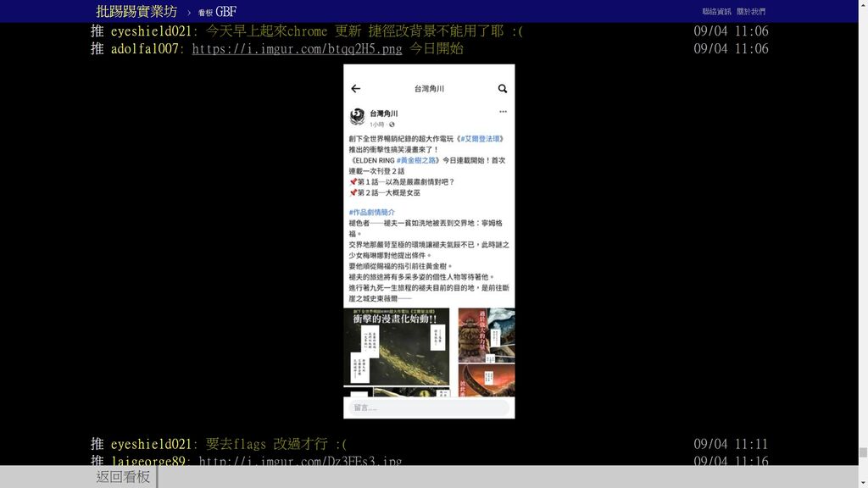
Task: Click the embedded 台灣角川 post image
Action: [429, 241]
